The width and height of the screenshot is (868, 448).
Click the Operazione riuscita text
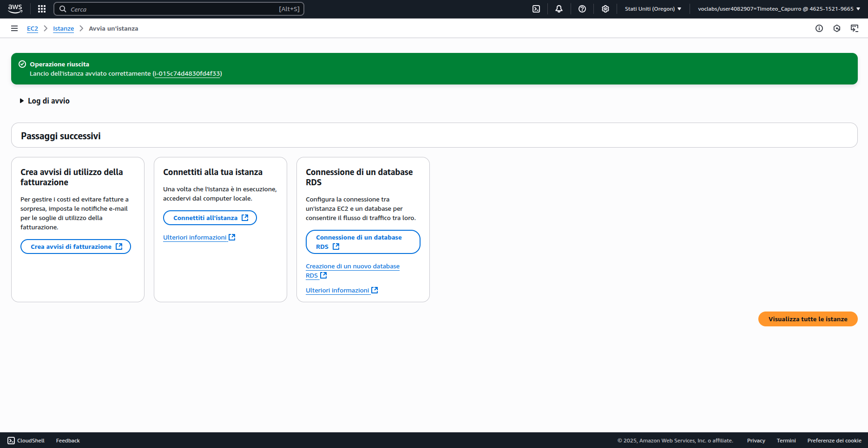tap(59, 64)
